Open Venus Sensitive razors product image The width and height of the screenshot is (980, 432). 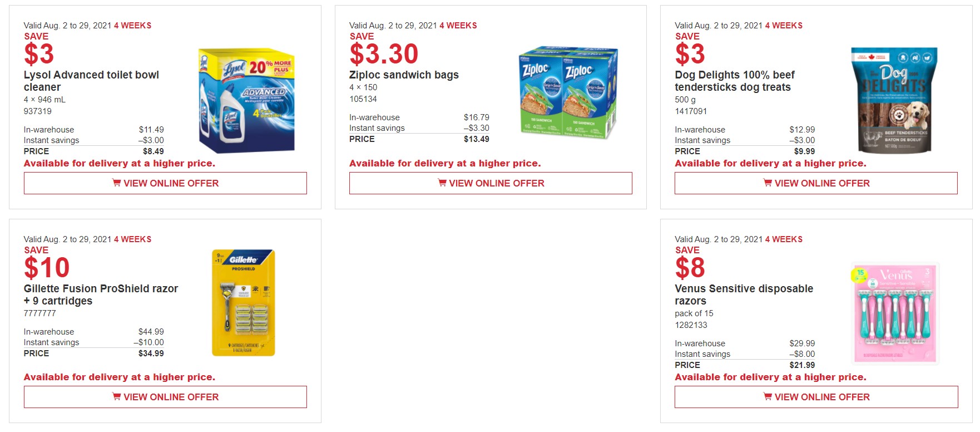[895, 313]
